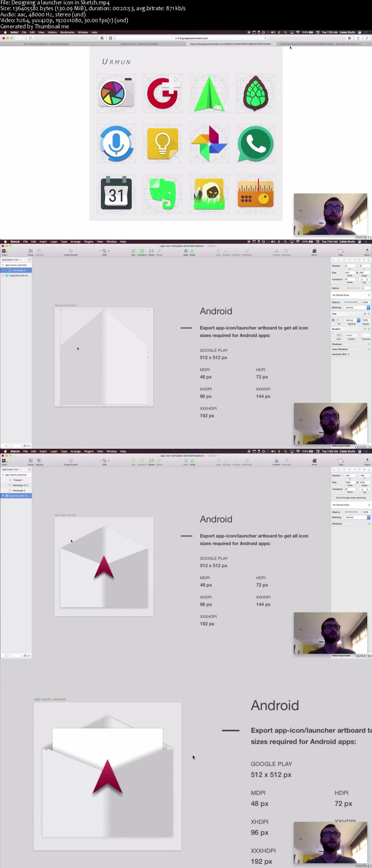Open the Safari Bookmarks menu

(67, 32)
